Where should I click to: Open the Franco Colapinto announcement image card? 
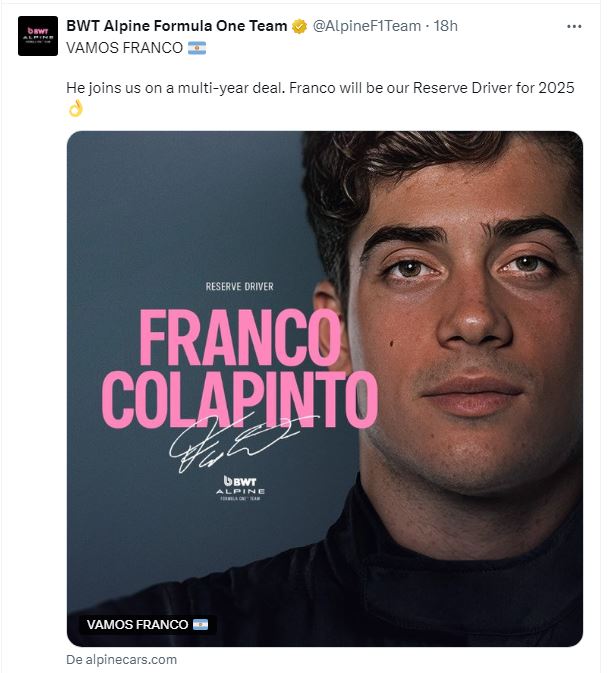pyautogui.click(x=325, y=388)
